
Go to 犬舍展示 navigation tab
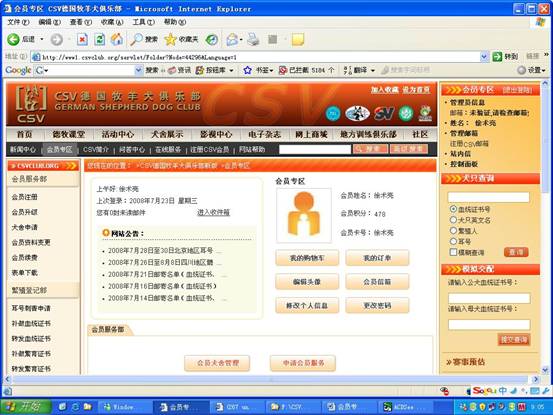(167, 134)
